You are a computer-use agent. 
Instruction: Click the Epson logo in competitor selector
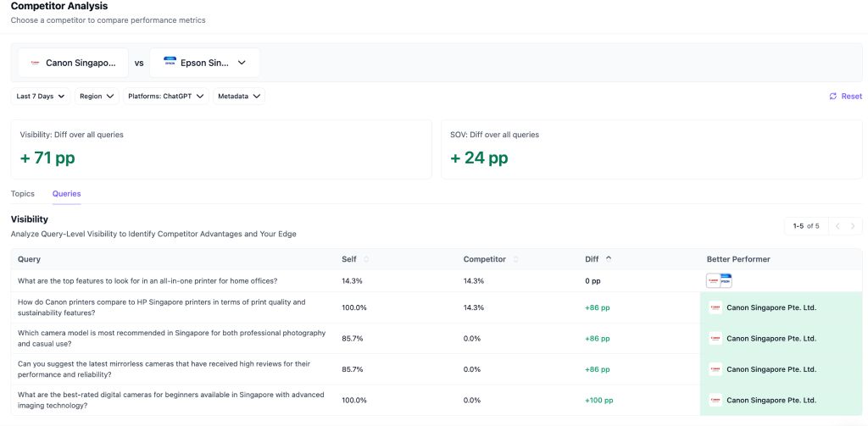170,63
